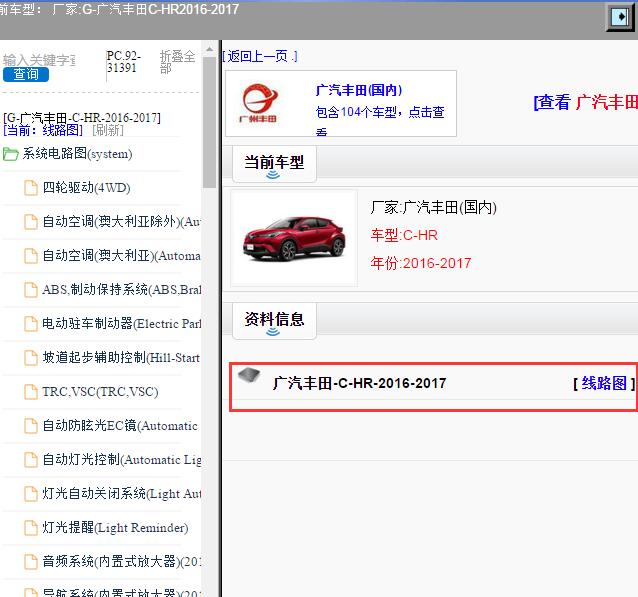
Task: Click 包含104个车型，点击查看 link
Action: (380, 121)
